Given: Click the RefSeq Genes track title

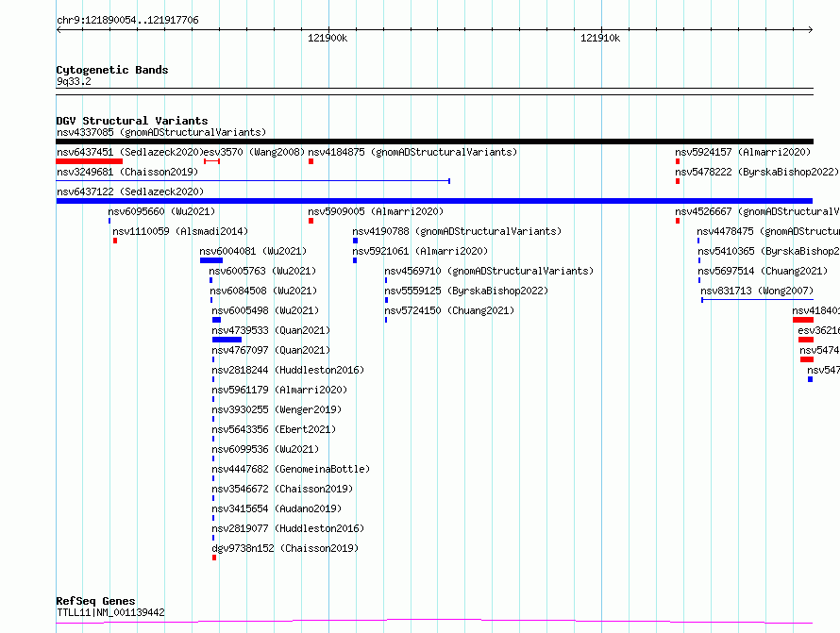Looking at the screenshot, I should [95, 601].
